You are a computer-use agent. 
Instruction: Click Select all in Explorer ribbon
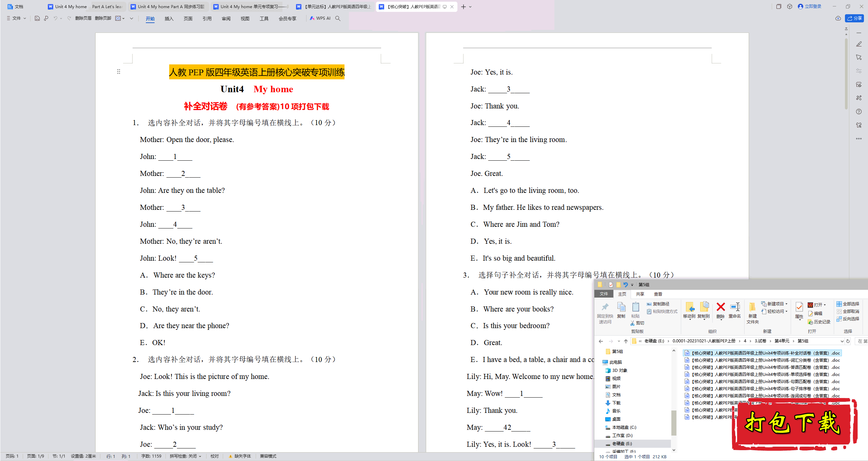848,304
